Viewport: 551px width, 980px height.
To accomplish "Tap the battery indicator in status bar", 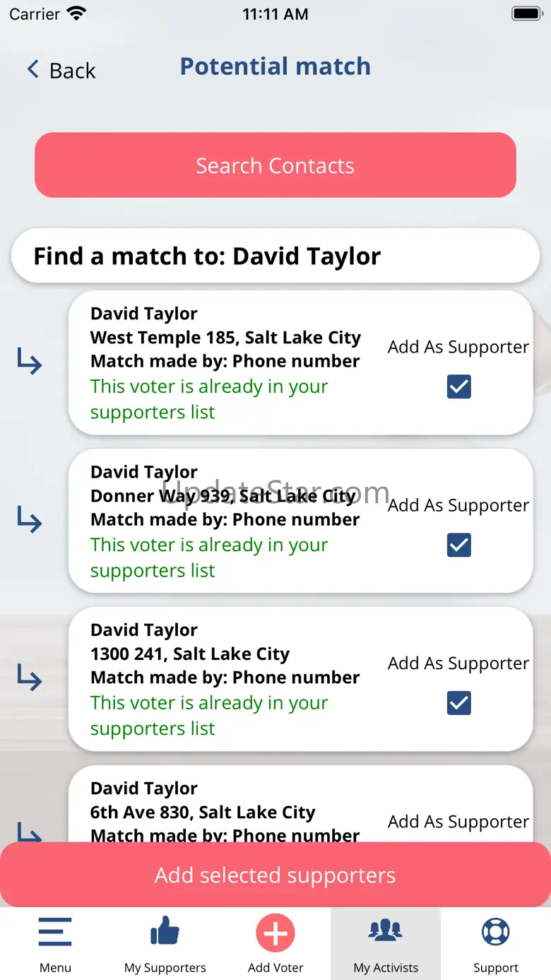I will 526,13.
